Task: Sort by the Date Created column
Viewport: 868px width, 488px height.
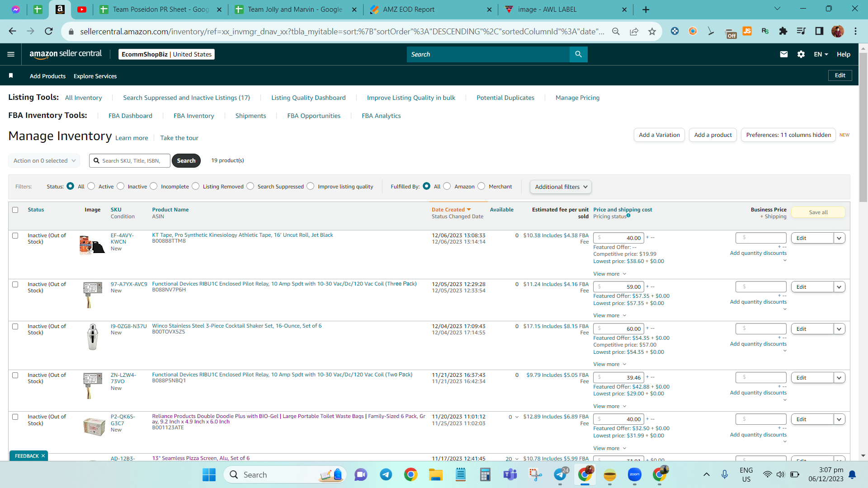Action: tap(451, 210)
